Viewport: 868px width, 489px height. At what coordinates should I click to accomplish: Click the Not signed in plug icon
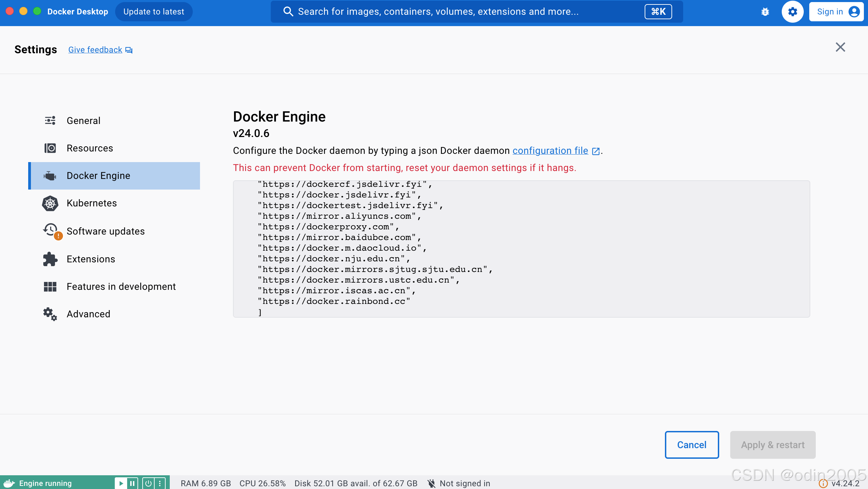point(431,483)
